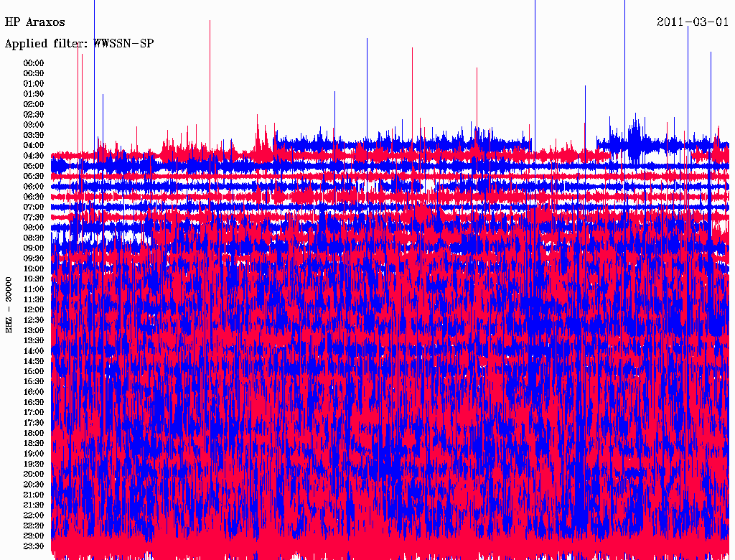Select the 02:30 time label

tap(34, 114)
